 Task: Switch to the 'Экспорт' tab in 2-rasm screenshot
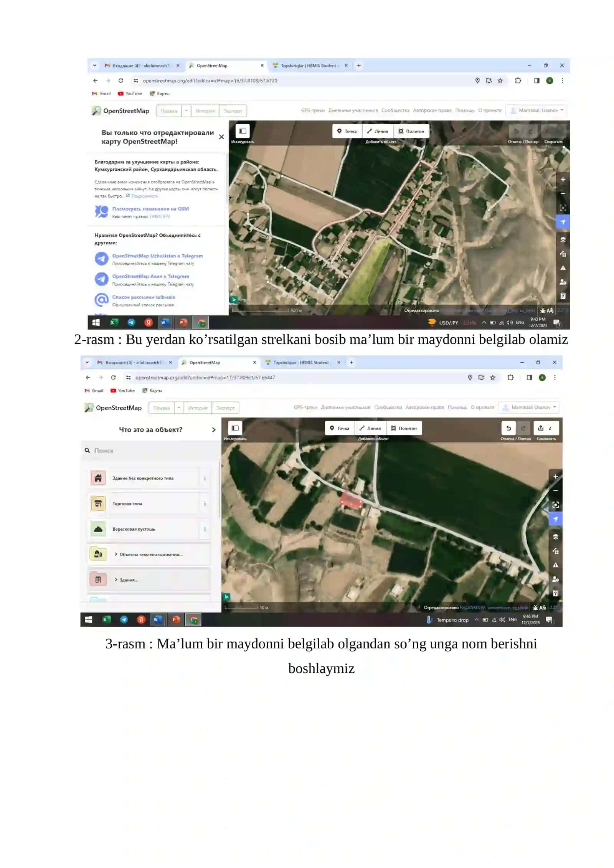click(x=233, y=111)
